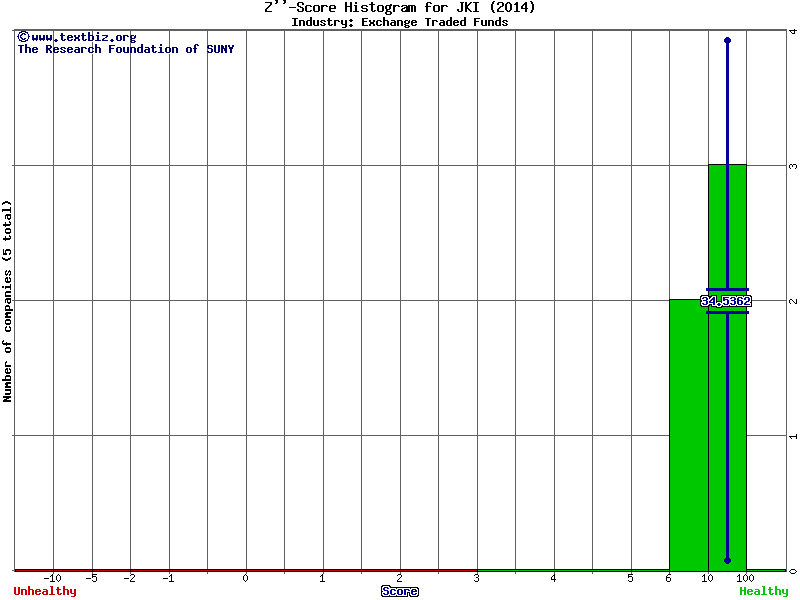This screenshot has height=600, width=800.
Task: Select the green bar with height 2
Action: 688,435
